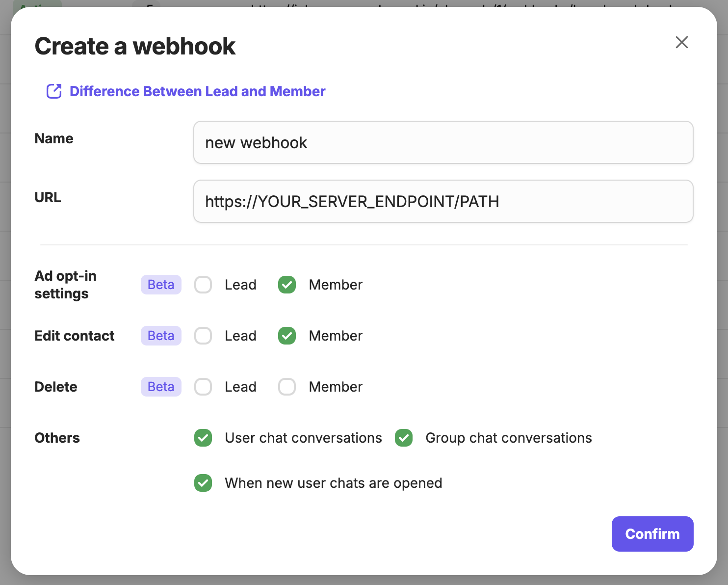Click the Member label in Delete row
Image resolution: width=728 pixels, height=585 pixels.
tap(336, 387)
